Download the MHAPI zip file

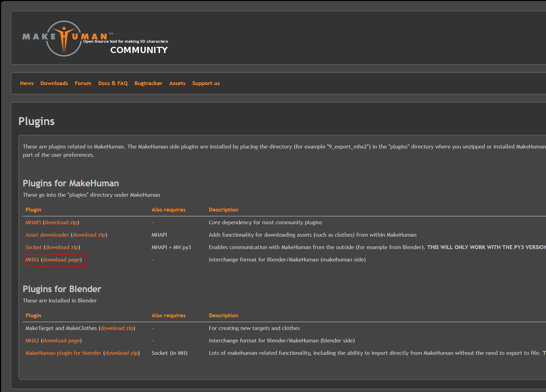coord(61,223)
